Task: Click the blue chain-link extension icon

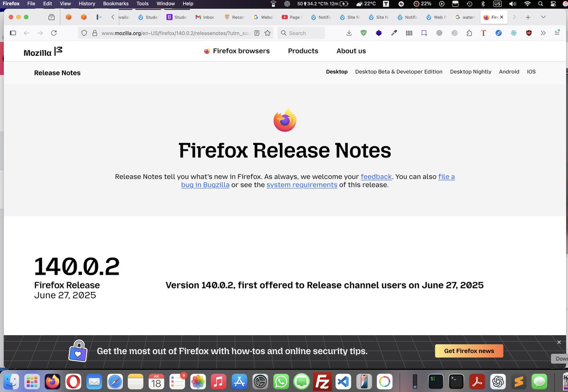Action: coord(498,33)
